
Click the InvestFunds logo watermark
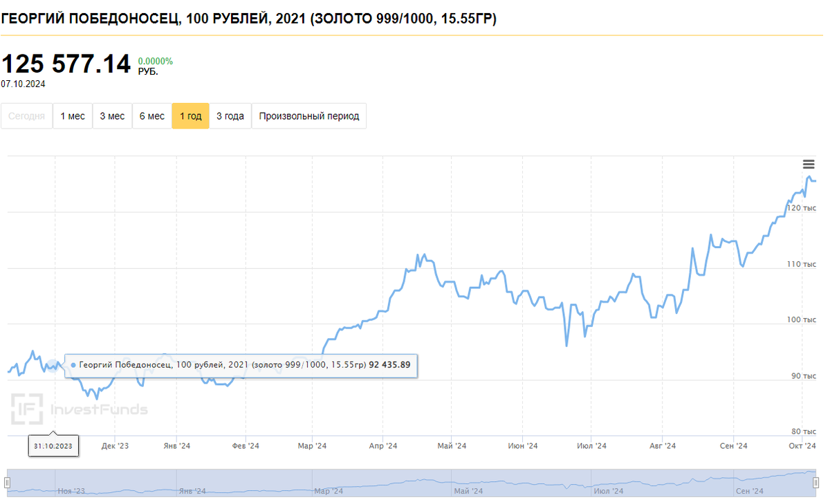point(80,408)
